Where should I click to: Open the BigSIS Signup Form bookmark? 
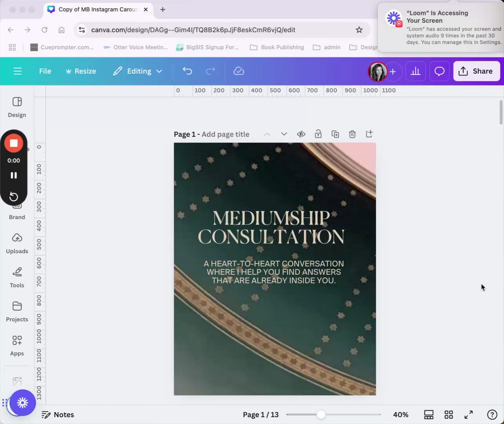point(208,47)
